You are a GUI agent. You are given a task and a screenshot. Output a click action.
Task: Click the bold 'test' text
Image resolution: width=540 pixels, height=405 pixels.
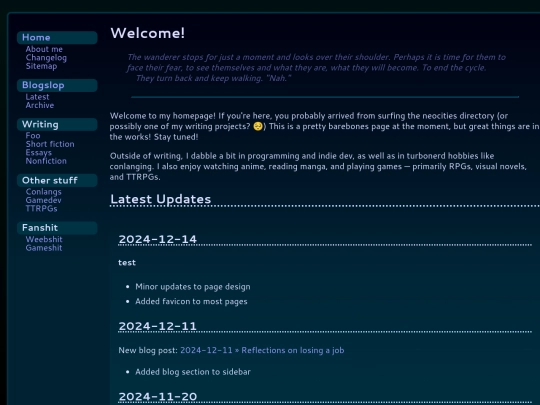coord(127,263)
